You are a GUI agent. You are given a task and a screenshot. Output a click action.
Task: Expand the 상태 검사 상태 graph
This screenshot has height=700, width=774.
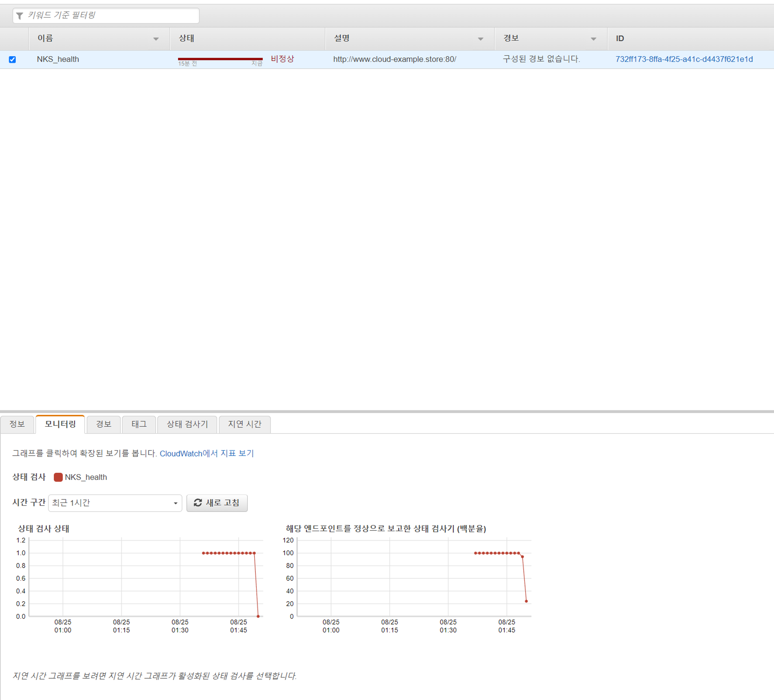coord(145,577)
